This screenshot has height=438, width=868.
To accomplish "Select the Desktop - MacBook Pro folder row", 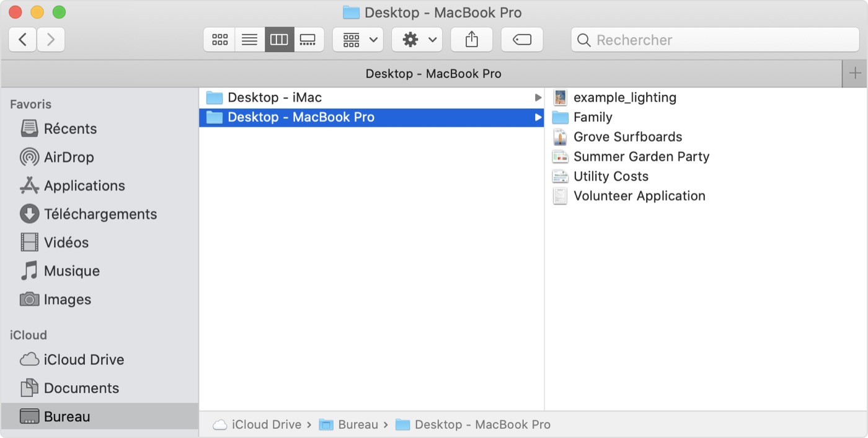I will click(x=371, y=117).
